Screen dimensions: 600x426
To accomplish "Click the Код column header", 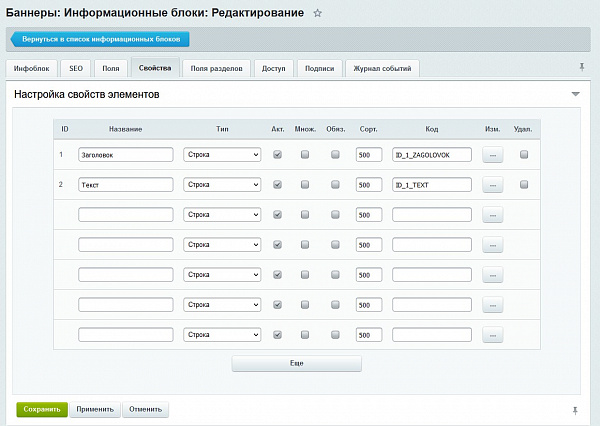I will coord(432,129).
